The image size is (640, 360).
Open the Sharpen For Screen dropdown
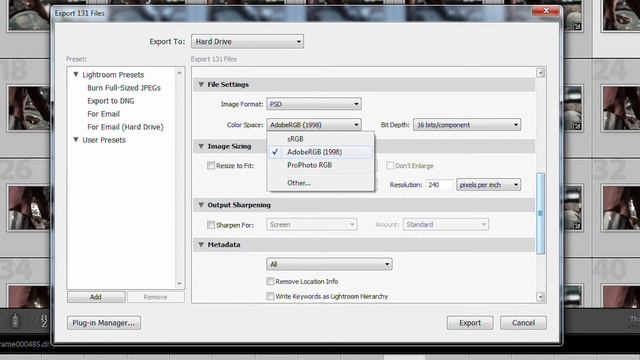(x=312, y=224)
